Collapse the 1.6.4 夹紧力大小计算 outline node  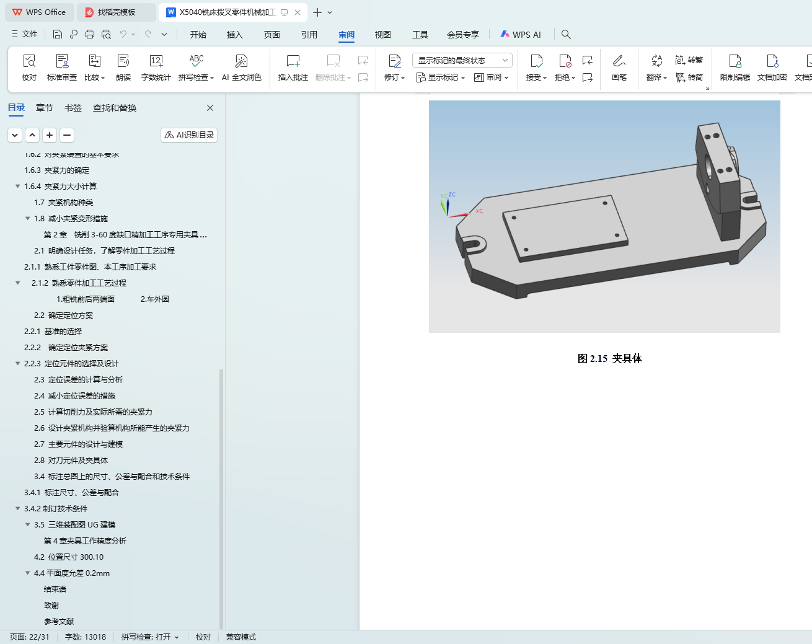[x=17, y=186]
